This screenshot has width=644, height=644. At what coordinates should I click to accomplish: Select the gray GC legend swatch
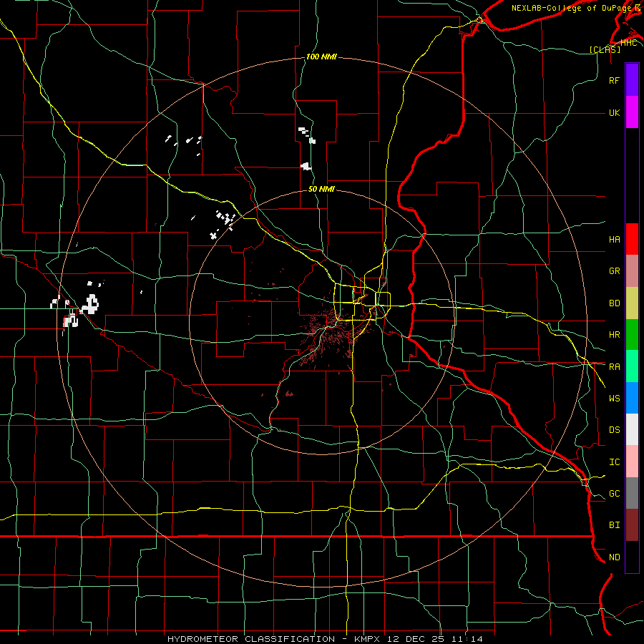coord(632,493)
